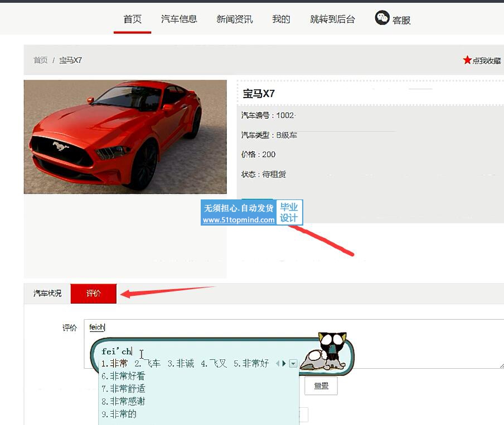Click 状态：待租赁 text
This screenshot has width=504, height=425.
pyautogui.click(x=264, y=174)
